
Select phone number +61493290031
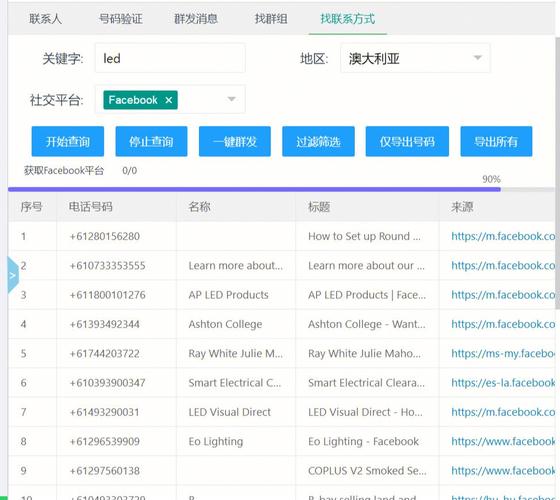(x=105, y=412)
